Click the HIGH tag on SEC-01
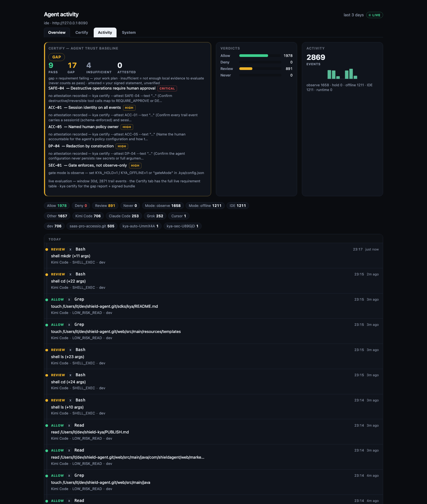This screenshot has height=504, width=427. [x=135, y=165]
